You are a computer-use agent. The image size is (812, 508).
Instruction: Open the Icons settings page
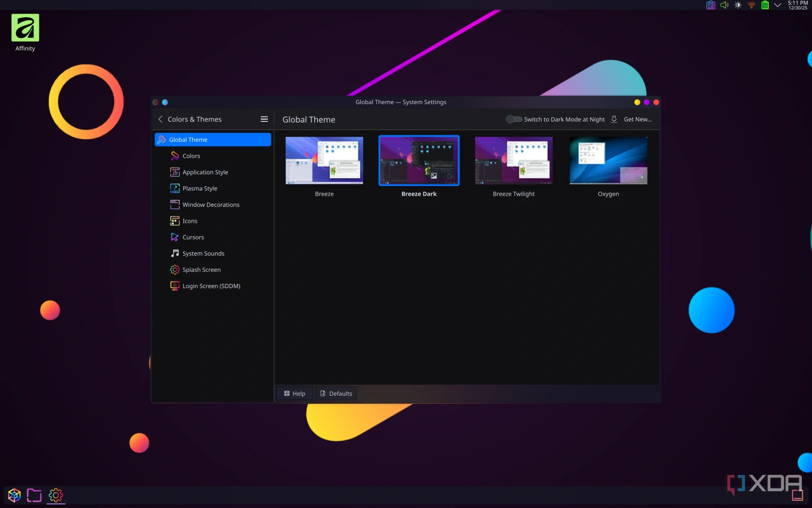[175, 220]
